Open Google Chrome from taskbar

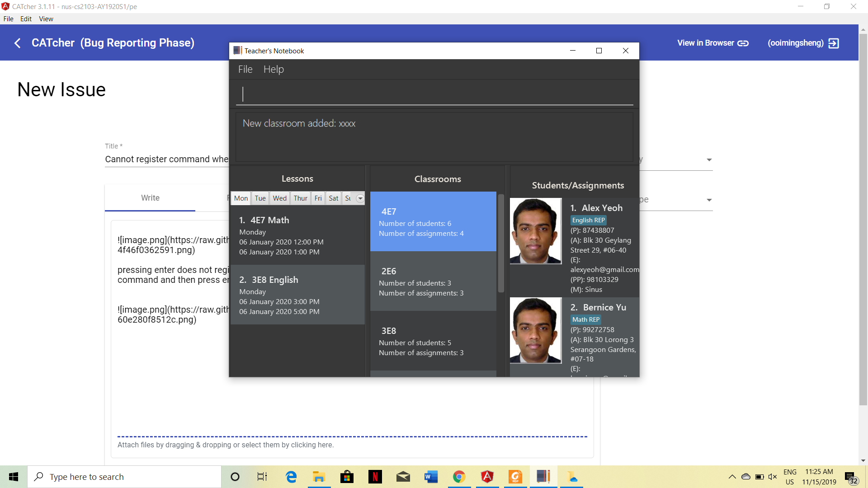[x=459, y=477]
